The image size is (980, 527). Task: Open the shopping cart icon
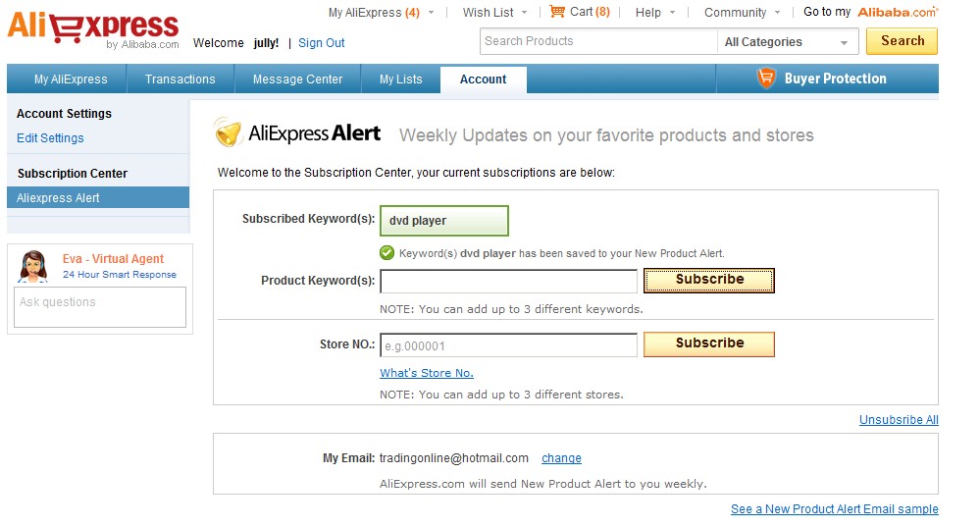(x=557, y=11)
